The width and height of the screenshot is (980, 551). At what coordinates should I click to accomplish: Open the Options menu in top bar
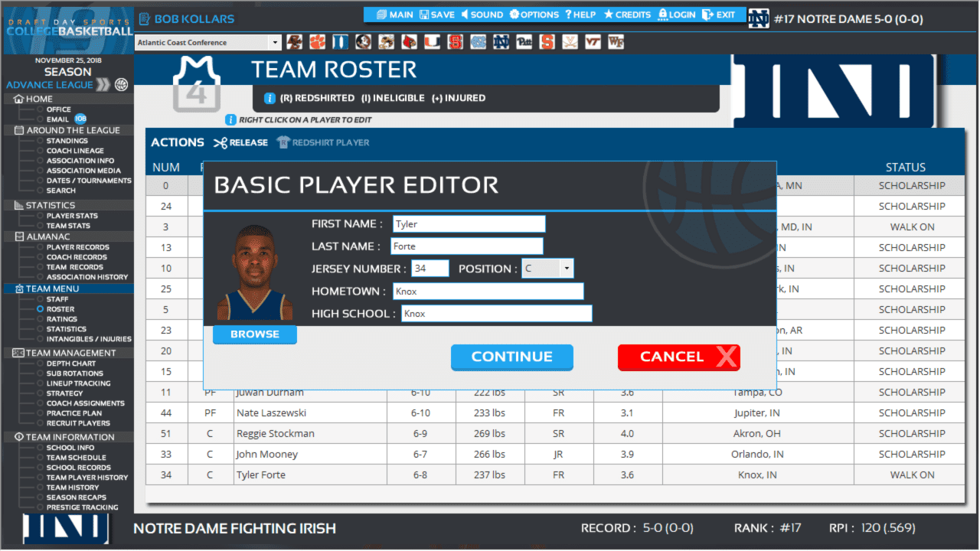point(534,15)
